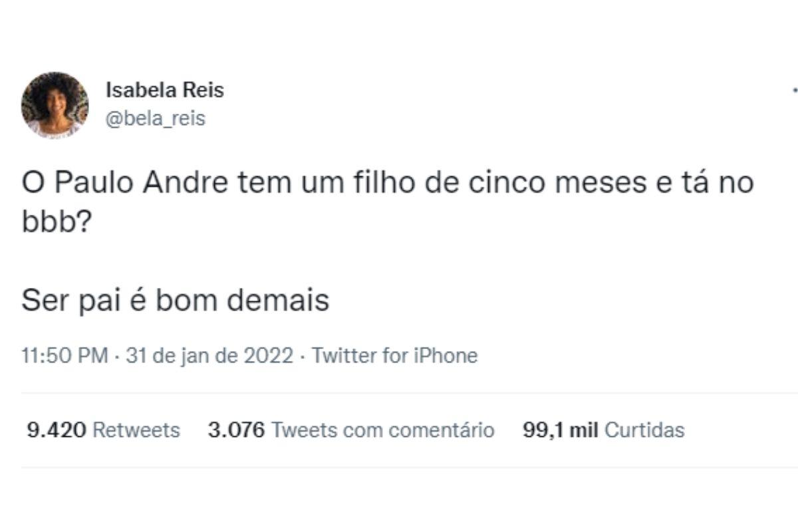Click the 9.420 retweet count
This screenshot has width=798, height=532.
pos(56,430)
